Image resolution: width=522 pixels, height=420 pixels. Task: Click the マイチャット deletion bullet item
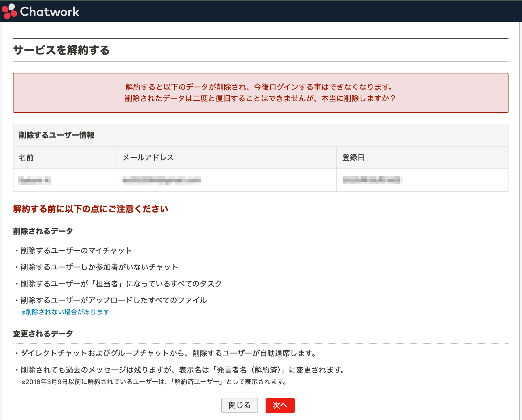click(x=75, y=250)
